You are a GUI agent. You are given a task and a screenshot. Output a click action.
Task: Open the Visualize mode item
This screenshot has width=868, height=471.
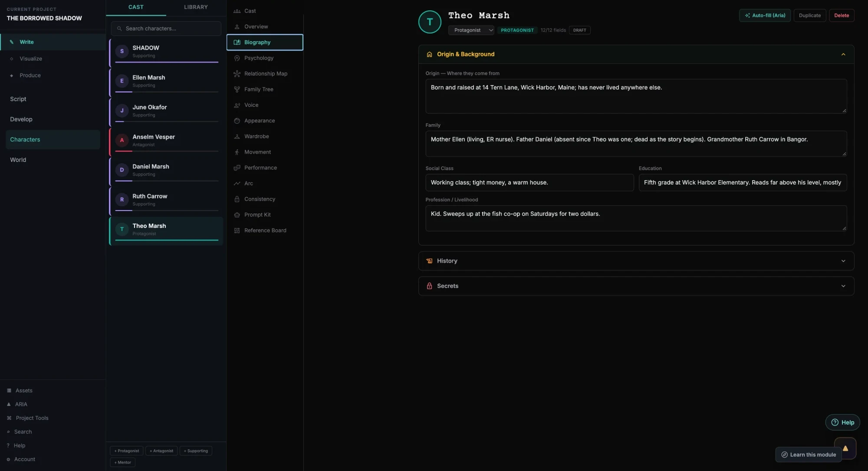pyautogui.click(x=31, y=59)
